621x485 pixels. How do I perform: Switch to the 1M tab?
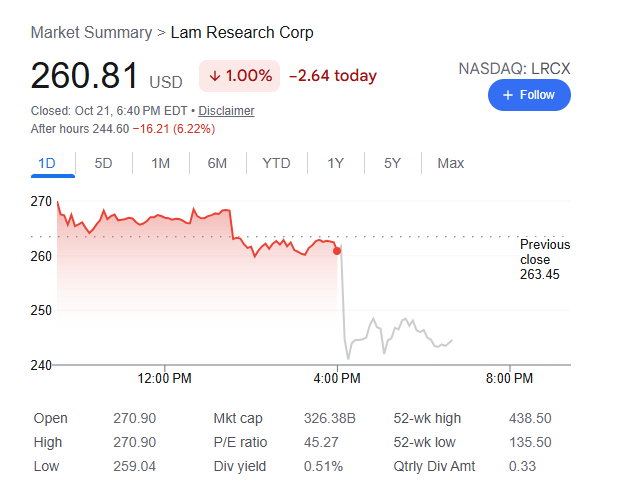[160, 163]
